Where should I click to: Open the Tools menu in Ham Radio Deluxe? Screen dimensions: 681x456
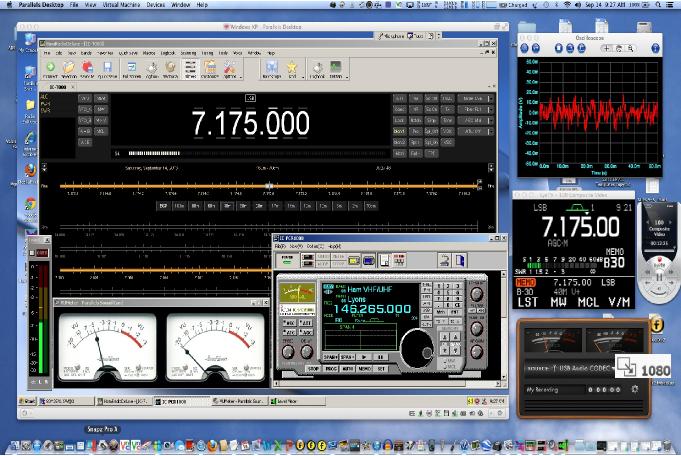click(x=223, y=53)
